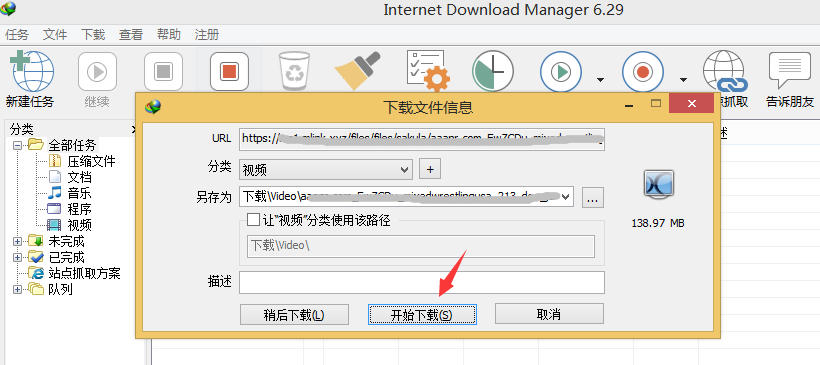
Task: Click the red stop-all icon in toolbar
Action: coord(229,72)
